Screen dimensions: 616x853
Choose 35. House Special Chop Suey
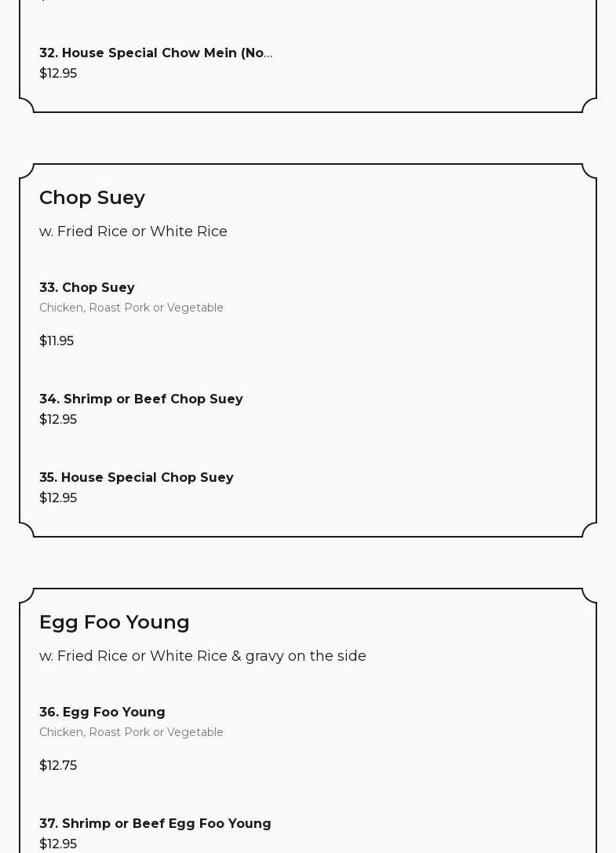(137, 477)
